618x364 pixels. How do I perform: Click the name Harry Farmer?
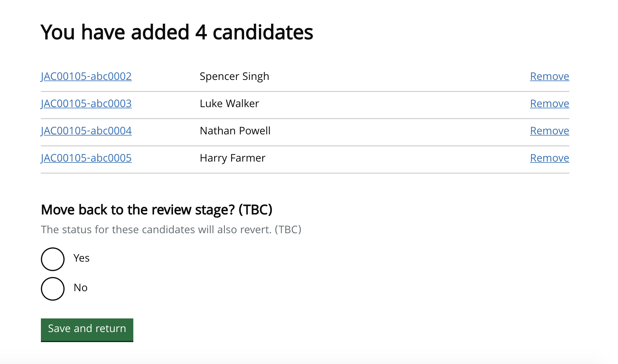click(233, 158)
